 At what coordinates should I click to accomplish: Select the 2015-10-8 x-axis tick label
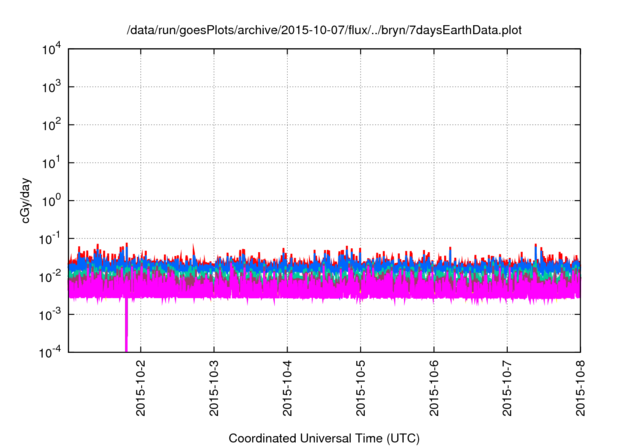(580, 388)
